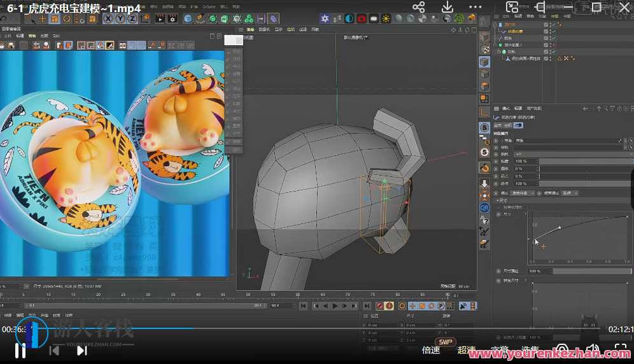Open the share icon in the player header

tap(418, 7)
